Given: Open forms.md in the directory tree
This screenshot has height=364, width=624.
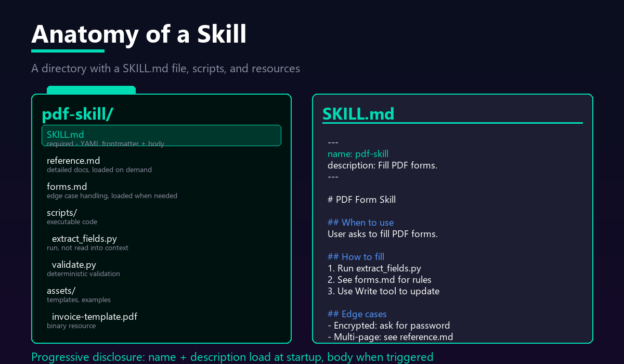Looking at the screenshot, I should click(x=67, y=187).
